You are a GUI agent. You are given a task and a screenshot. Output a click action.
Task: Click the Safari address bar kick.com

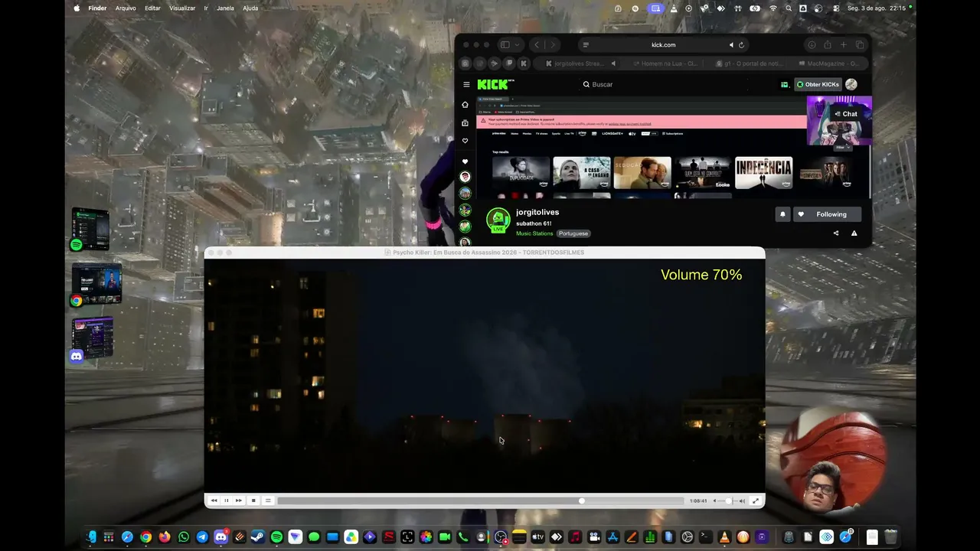tap(663, 45)
